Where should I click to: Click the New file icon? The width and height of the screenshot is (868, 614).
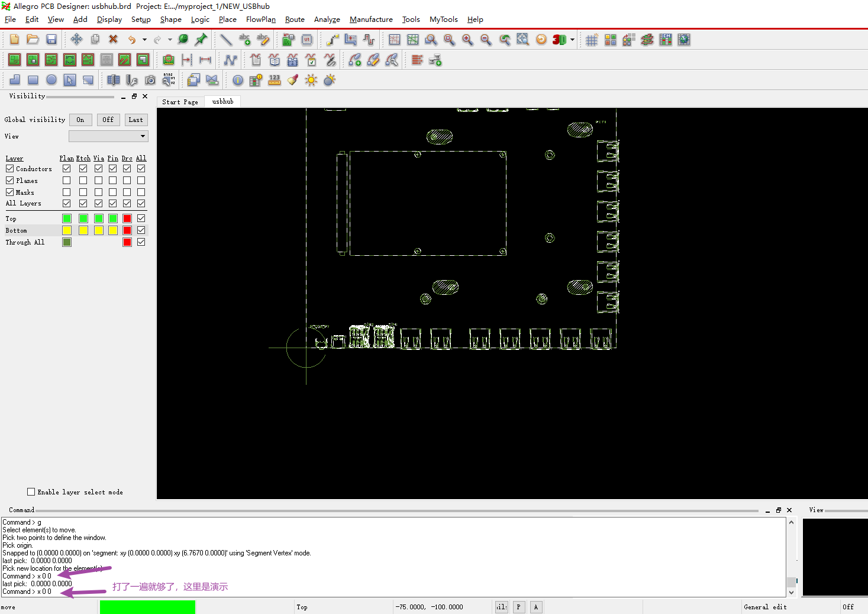tap(14, 40)
